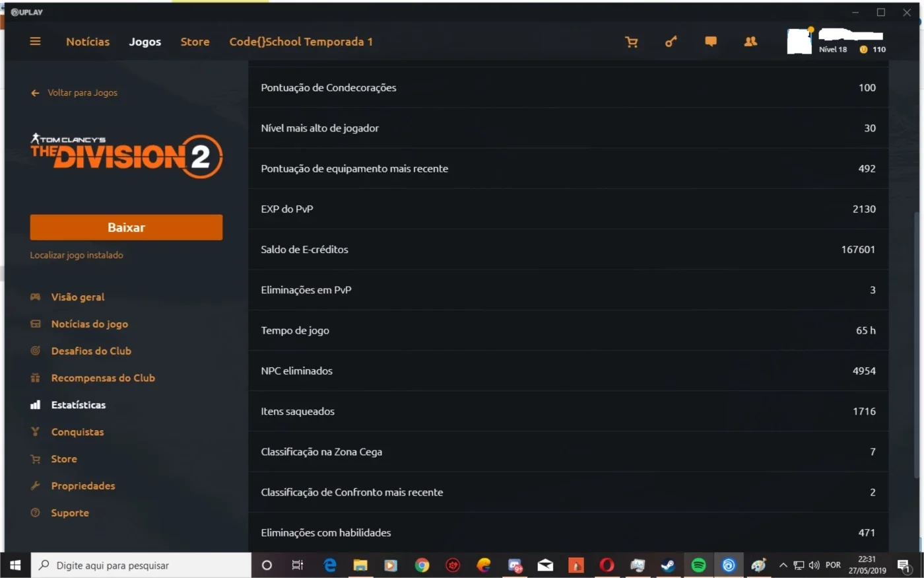Click Eliminações com habilidades row

tap(568, 532)
